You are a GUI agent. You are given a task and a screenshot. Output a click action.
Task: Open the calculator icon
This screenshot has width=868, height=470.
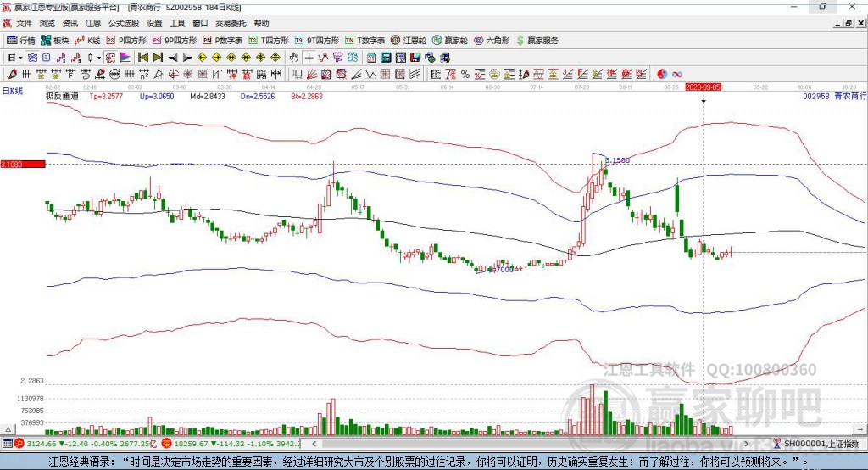coord(386,58)
